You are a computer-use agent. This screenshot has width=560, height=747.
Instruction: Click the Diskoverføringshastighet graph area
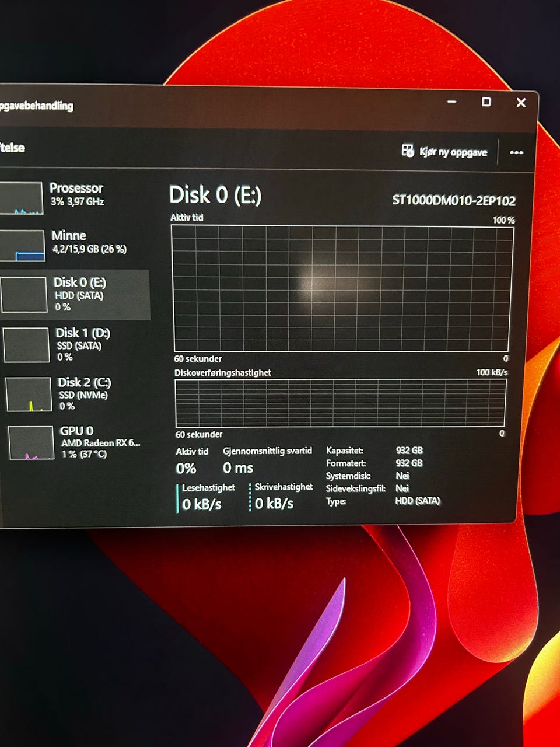[341, 403]
